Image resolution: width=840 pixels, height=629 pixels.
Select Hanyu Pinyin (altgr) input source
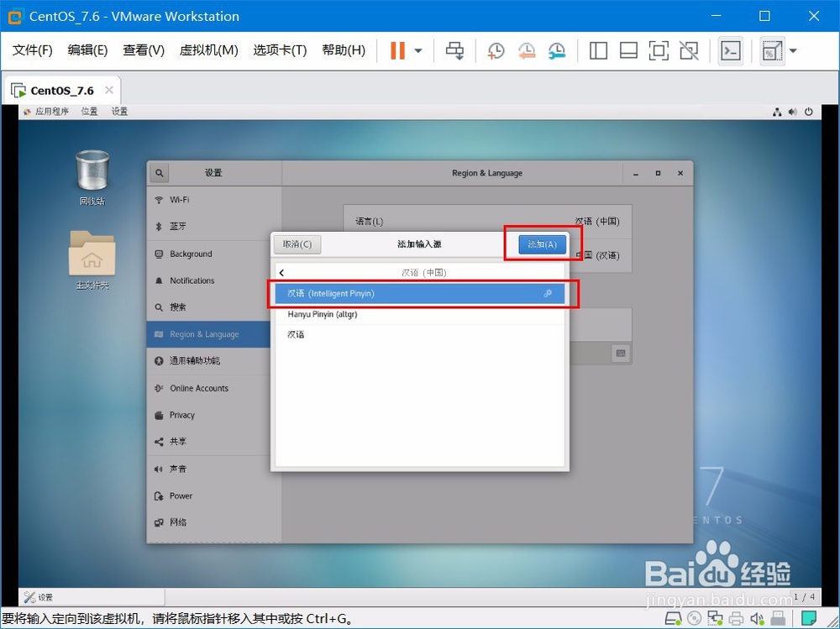[420, 314]
